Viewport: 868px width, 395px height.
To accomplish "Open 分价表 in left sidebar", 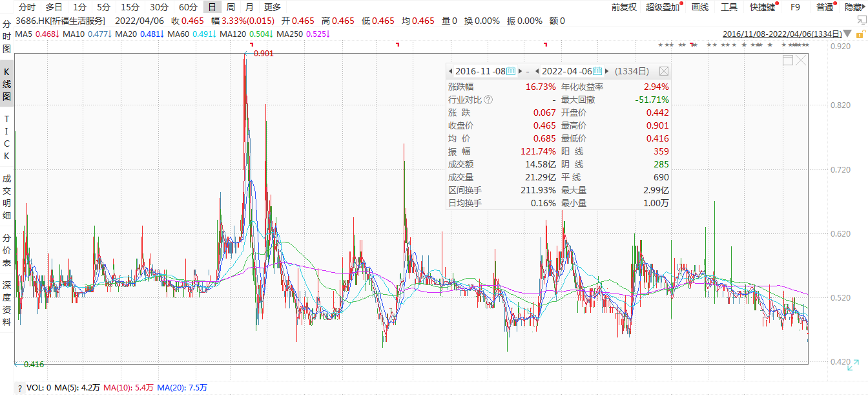I will pyautogui.click(x=6, y=250).
